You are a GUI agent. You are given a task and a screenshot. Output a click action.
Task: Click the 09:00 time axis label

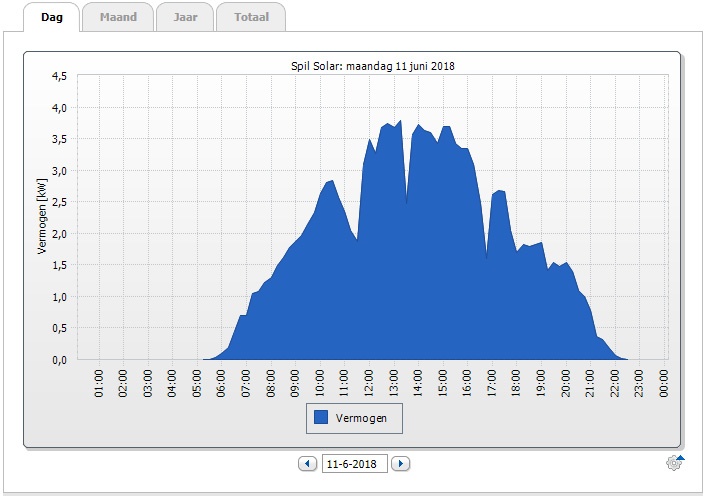tap(295, 383)
